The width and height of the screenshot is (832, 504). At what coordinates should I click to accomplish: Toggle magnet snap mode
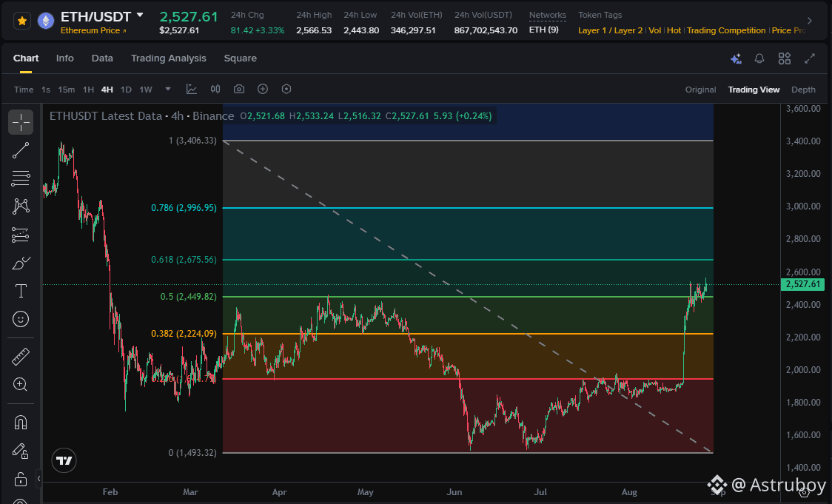21,423
